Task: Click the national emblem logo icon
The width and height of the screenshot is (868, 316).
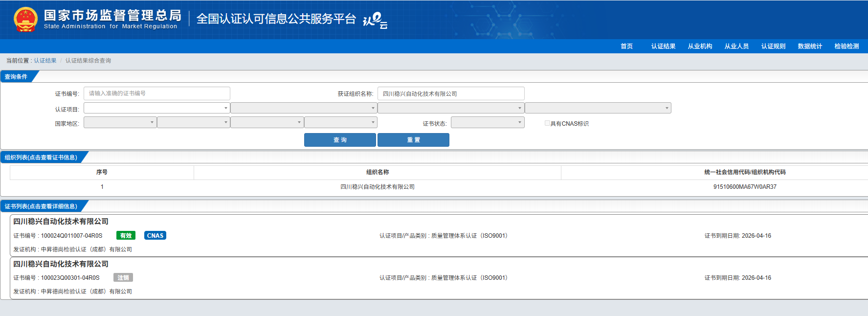Action: 25,20
